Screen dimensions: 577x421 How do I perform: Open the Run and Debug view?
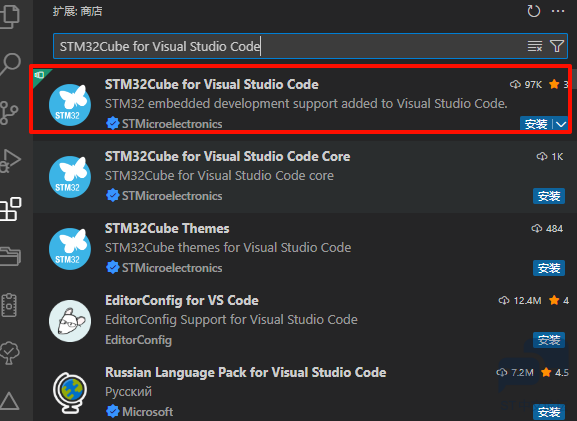[10, 160]
